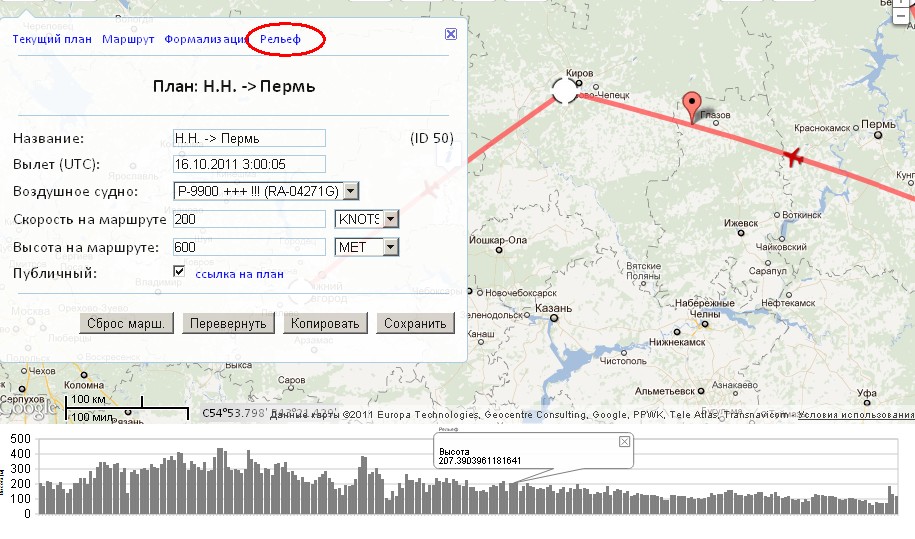Go to the Текущий план tab

pyautogui.click(x=50, y=39)
